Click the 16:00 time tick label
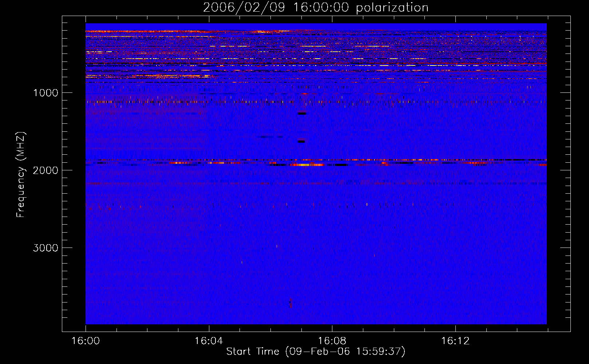The width and height of the screenshot is (589, 364). pyautogui.click(x=86, y=341)
